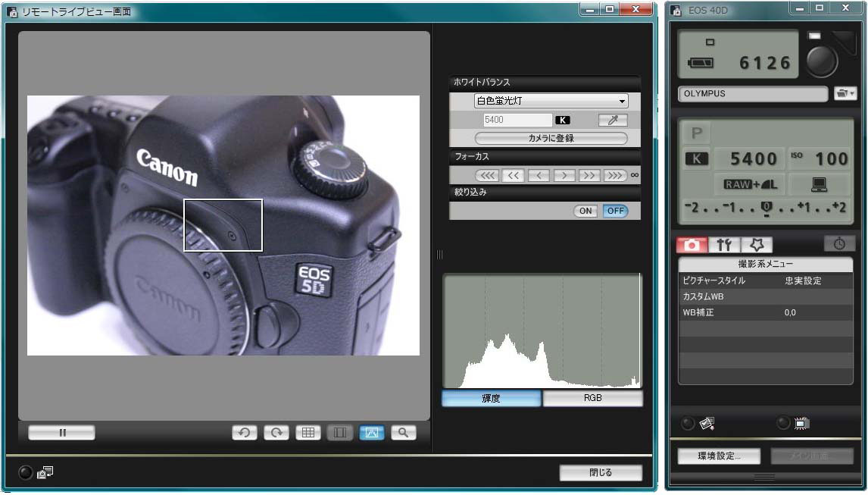
Task: Switch histogram to RGB tab
Action: tap(593, 398)
